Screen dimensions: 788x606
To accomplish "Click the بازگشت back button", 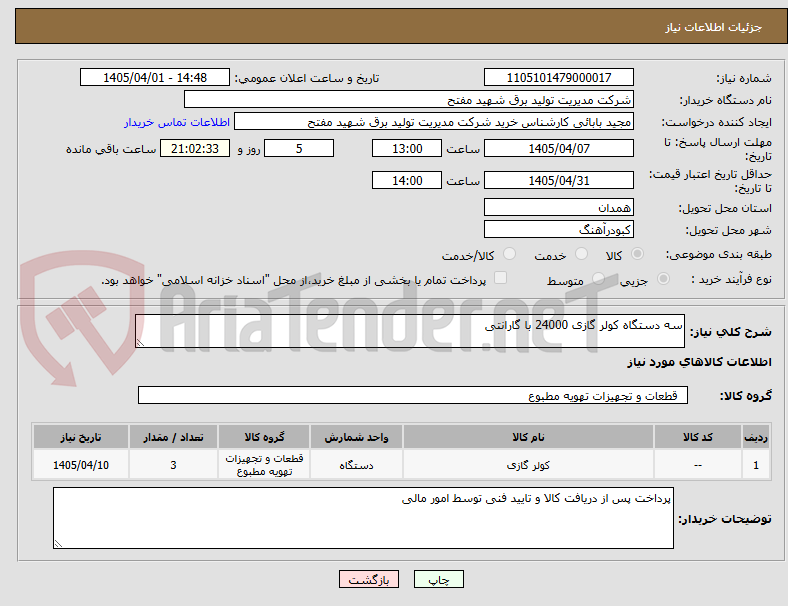I will (x=369, y=579).
